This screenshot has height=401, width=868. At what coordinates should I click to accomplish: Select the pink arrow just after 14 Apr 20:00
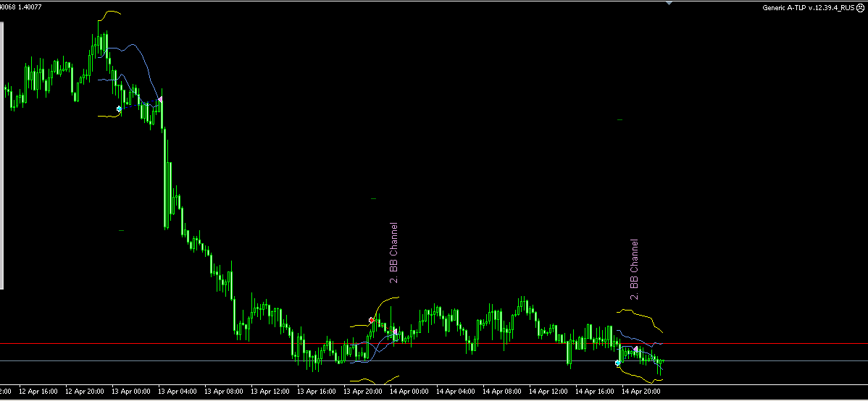[x=636, y=349]
